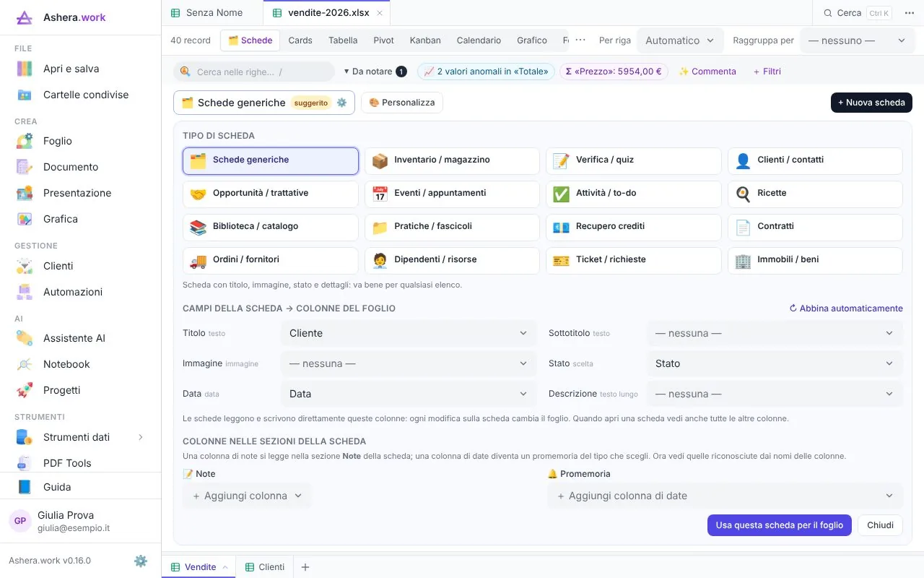Open Cartelle condivise
The height and width of the screenshot is (578, 924).
[80, 95]
